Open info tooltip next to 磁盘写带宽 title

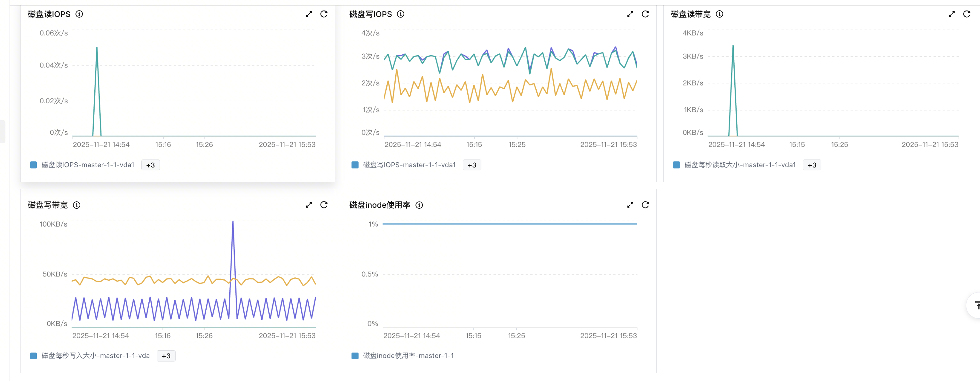[x=76, y=205]
